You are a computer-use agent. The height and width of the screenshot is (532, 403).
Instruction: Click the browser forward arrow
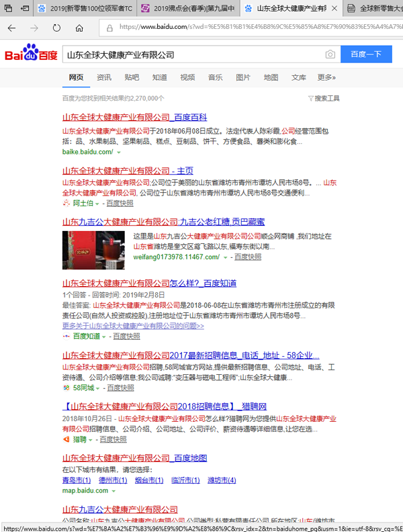tap(34, 28)
